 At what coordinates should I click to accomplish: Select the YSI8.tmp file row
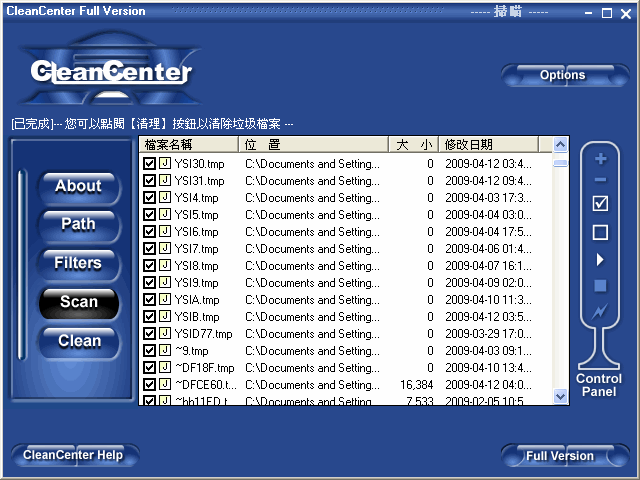197,266
